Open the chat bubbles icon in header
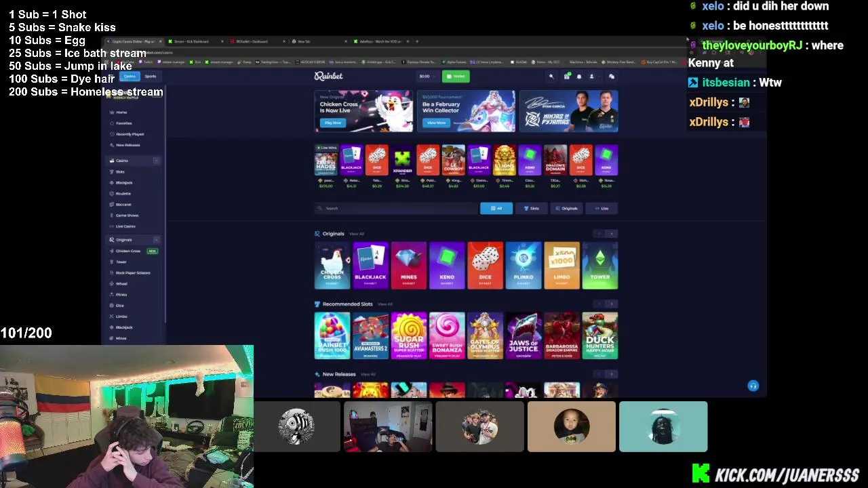The width and height of the screenshot is (868, 488). 611,77
